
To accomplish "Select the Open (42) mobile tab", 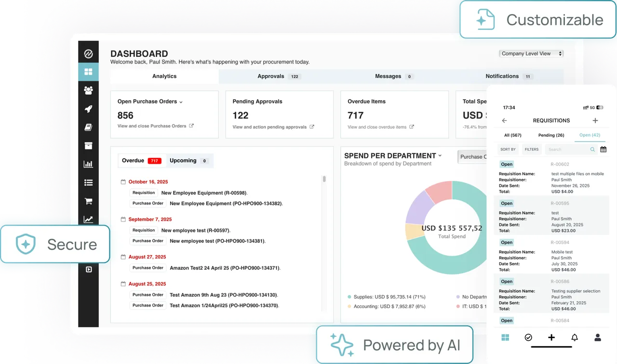I will (590, 135).
